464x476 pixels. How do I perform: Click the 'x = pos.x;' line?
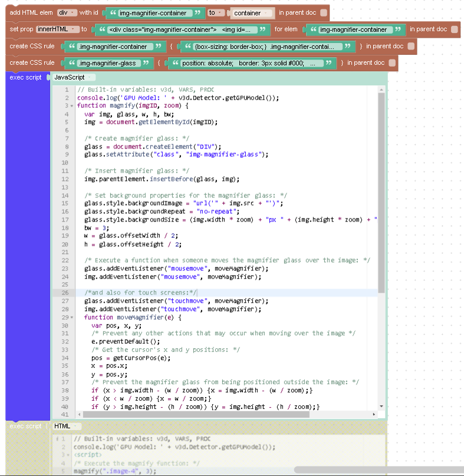(x=110, y=366)
